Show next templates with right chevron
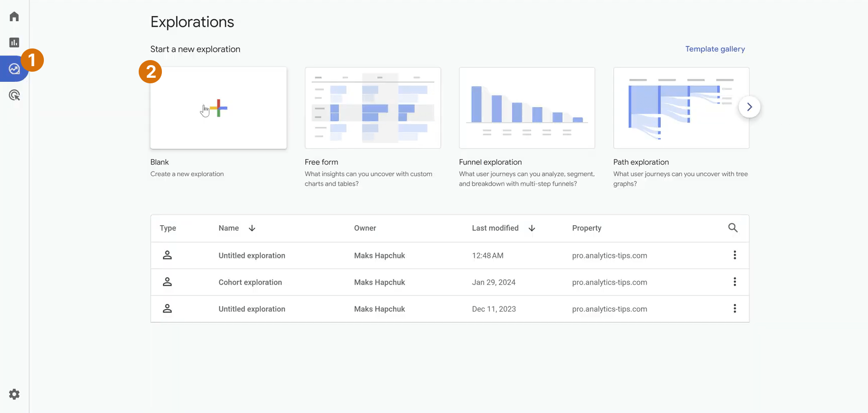 tap(749, 107)
